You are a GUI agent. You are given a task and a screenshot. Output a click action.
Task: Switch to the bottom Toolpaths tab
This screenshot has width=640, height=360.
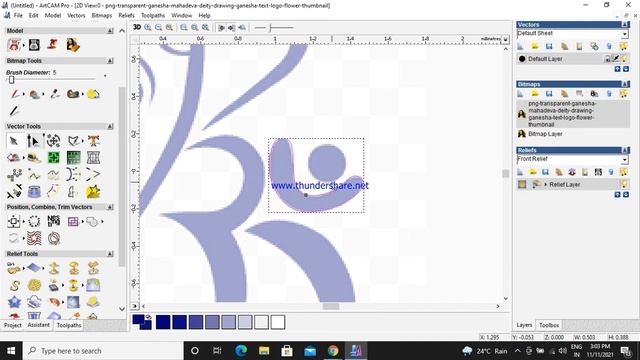tap(69, 325)
